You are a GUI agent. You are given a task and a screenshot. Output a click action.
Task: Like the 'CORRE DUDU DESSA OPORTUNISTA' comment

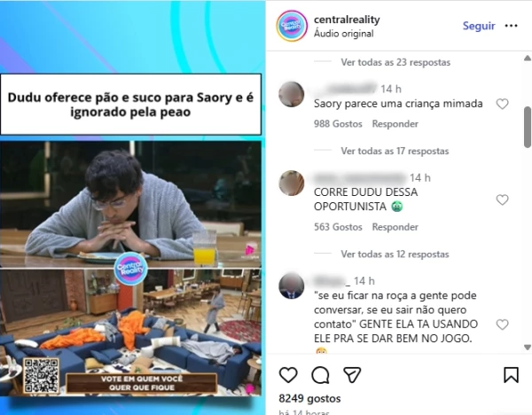pyautogui.click(x=502, y=200)
